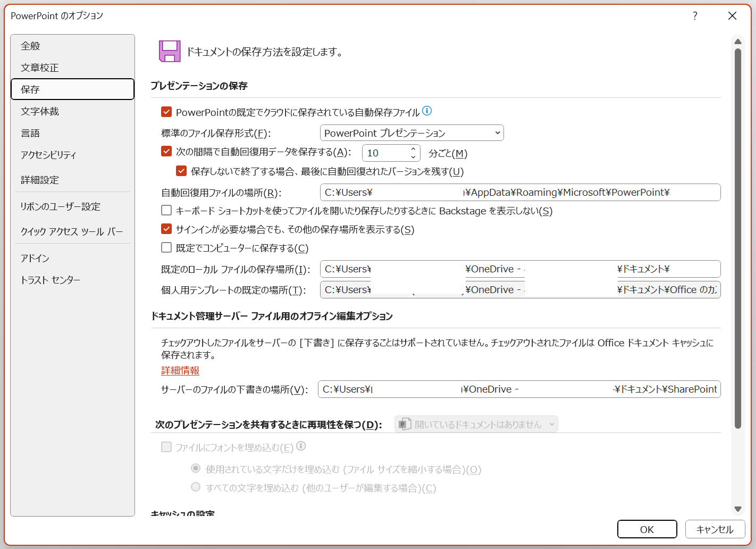Click the info icon beside cloud autosave option
The height and width of the screenshot is (549, 756).
pyautogui.click(x=427, y=111)
